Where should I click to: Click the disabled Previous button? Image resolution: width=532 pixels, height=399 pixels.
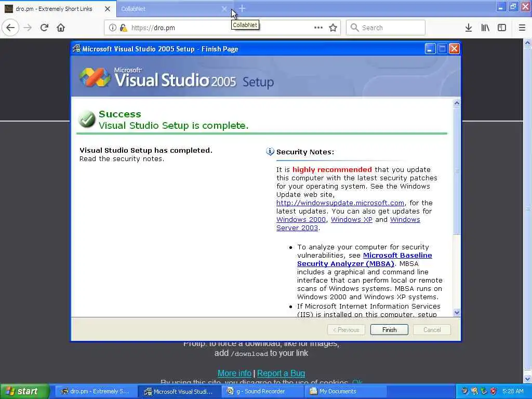coord(346,329)
